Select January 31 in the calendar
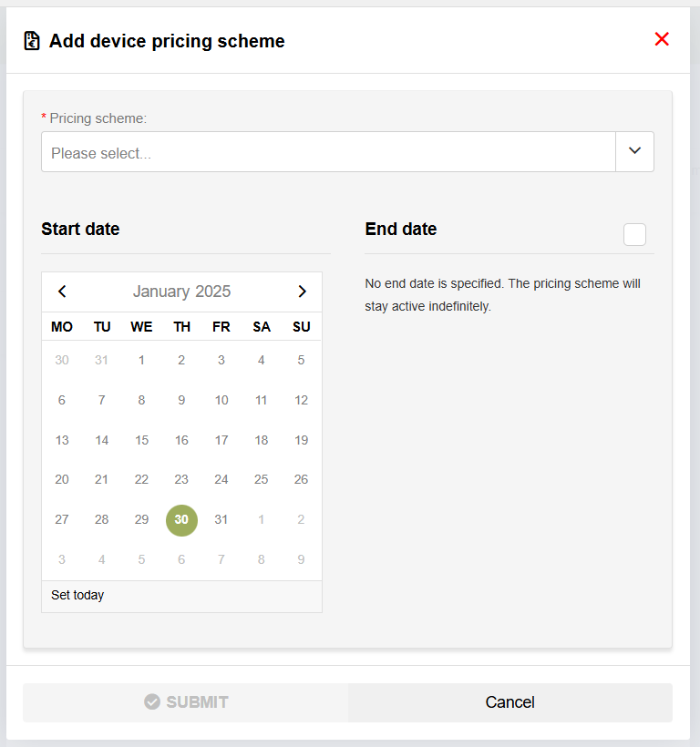The height and width of the screenshot is (747, 700). coord(221,520)
